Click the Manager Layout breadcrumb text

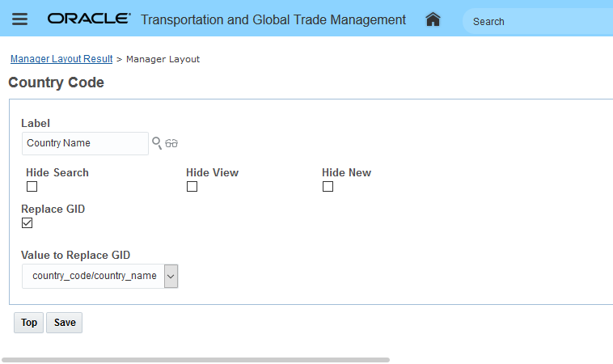[163, 59]
